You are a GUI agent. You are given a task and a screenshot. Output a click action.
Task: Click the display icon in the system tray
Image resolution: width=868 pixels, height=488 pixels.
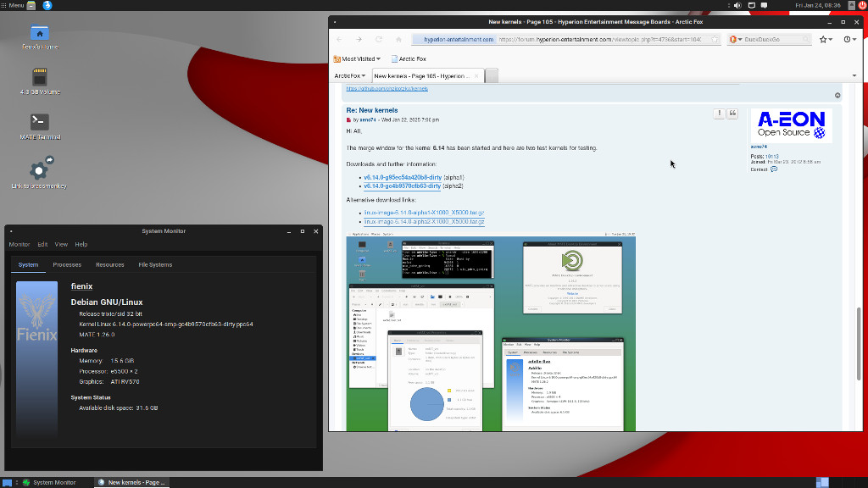[x=752, y=6]
